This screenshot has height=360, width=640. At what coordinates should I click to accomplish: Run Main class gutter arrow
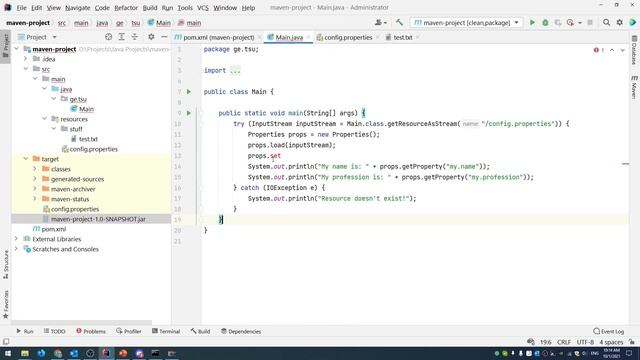point(189,92)
